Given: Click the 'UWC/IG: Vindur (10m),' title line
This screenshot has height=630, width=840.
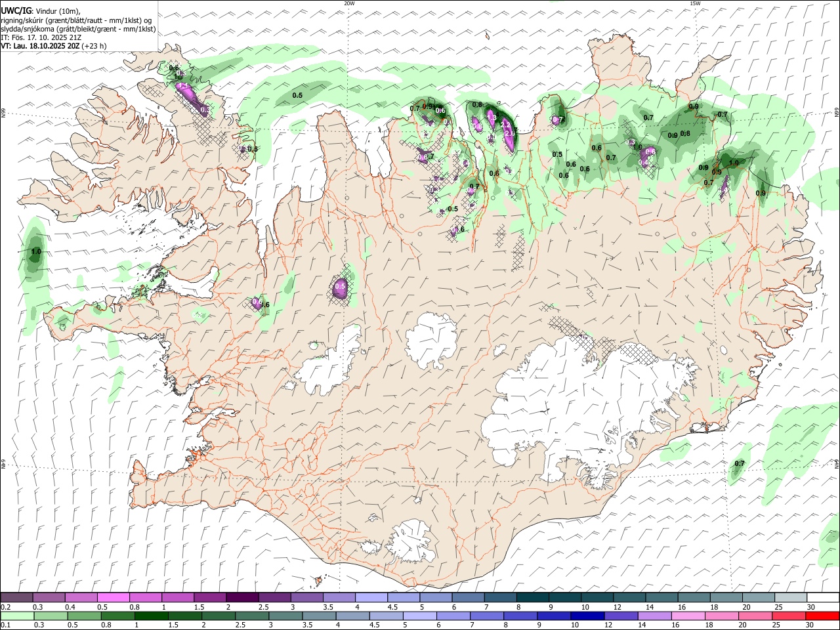Looking at the screenshot, I should (41, 11).
